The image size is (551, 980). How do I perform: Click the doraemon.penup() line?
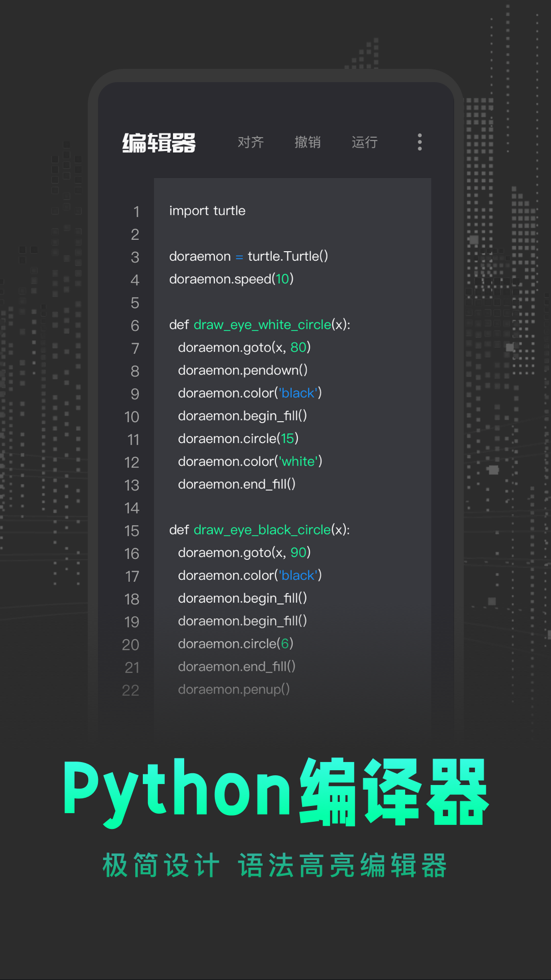pos(234,690)
